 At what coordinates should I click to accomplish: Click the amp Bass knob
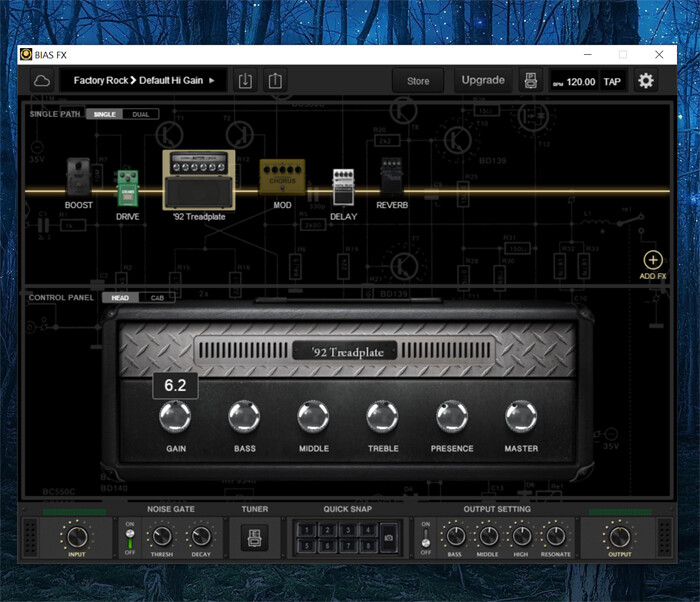(244, 416)
